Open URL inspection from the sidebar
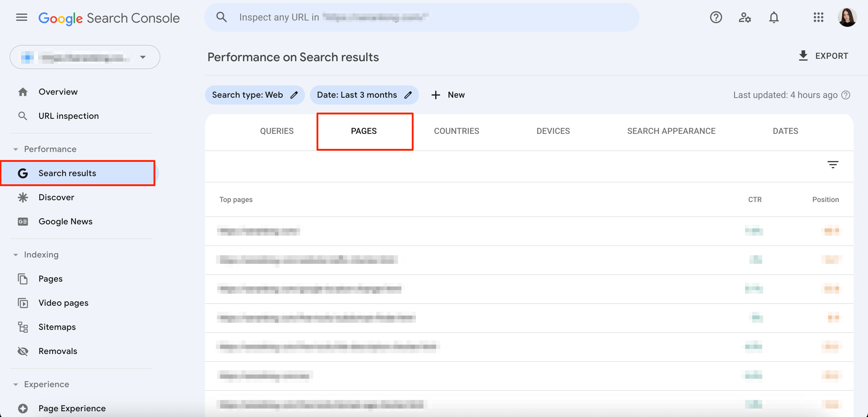The width and height of the screenshot is (868, 417). [68, 115]
